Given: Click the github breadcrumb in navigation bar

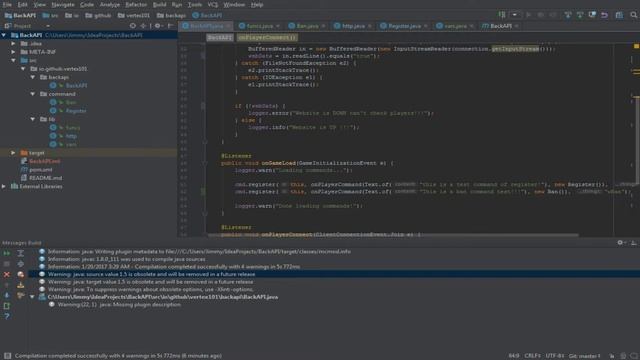Looking at the screenshot, I should 98,15.
